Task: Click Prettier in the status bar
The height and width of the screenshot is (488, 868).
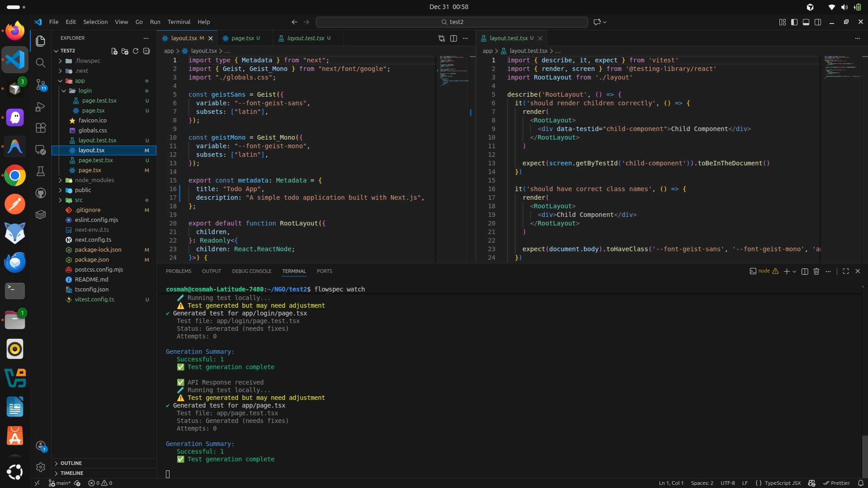Action: pyautogui.click(x=837, y=483)
